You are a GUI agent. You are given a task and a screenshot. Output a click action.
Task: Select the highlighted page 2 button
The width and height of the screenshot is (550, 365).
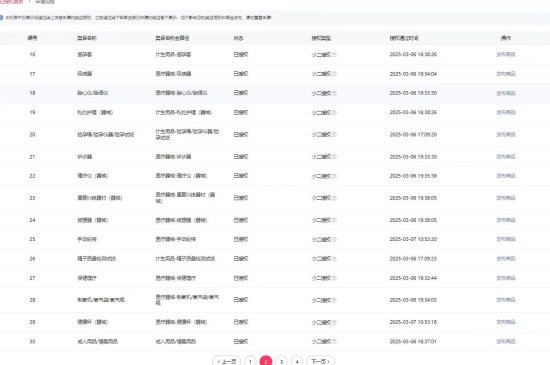tap(266, 361)
